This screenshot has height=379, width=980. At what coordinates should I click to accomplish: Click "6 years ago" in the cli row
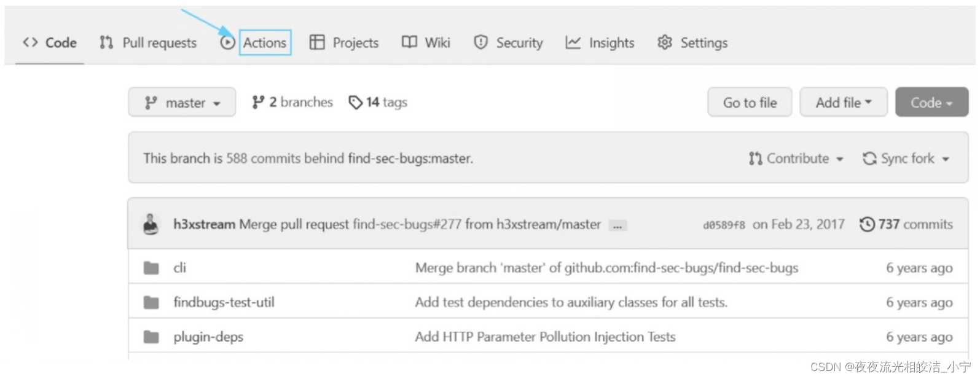[919, 268]
